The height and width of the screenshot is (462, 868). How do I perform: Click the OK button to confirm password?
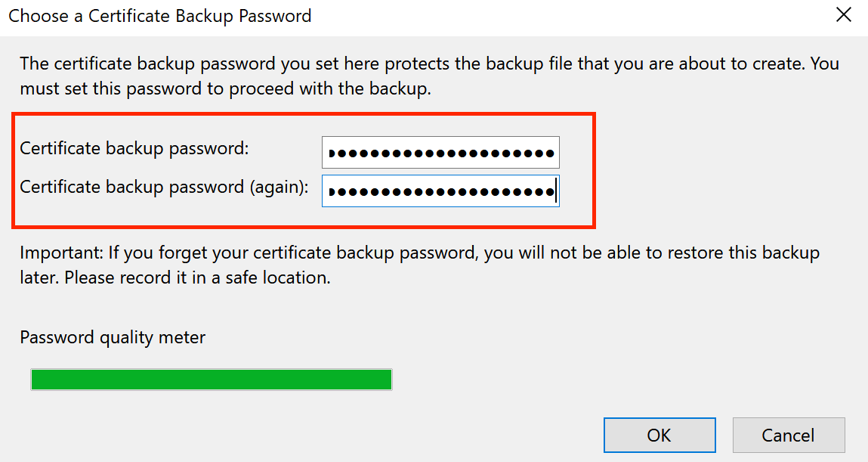659,435
